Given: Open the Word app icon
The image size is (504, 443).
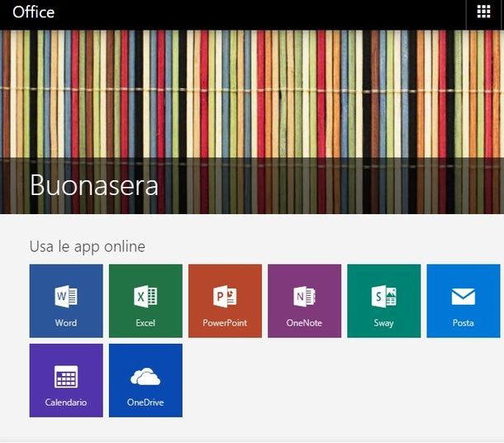Looking at the screenshot, I should point(65,297).
